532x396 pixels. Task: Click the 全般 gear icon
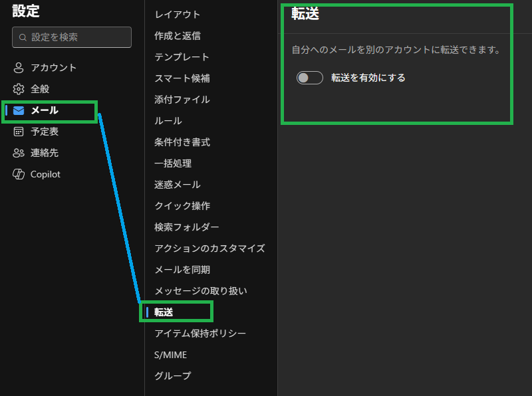click(19, 89)
